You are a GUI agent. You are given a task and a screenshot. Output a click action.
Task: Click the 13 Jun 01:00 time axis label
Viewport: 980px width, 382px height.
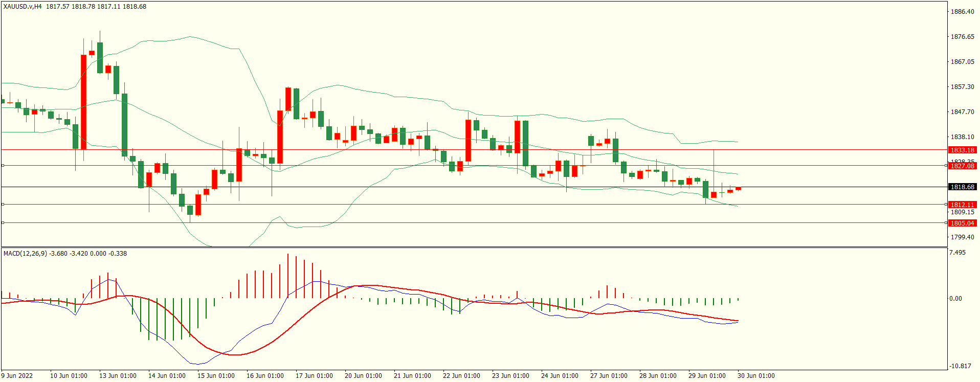[118, 376]
